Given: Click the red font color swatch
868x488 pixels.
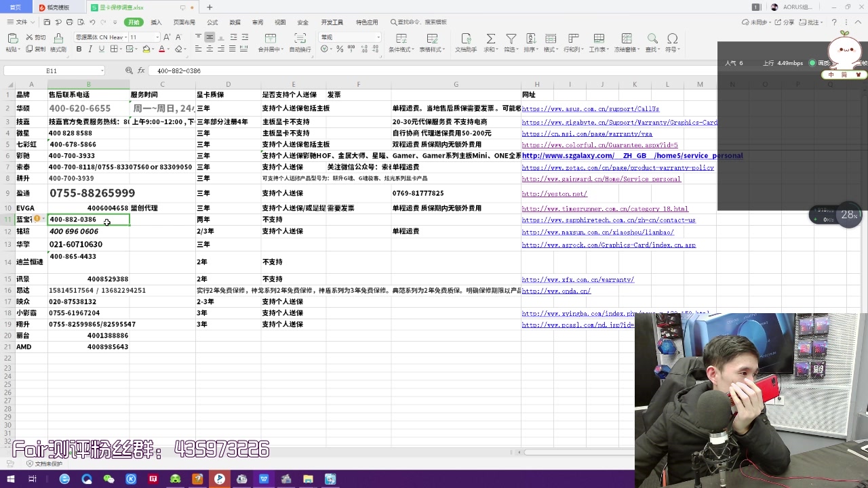Looking at the screenshot, I should click(162, 49).
